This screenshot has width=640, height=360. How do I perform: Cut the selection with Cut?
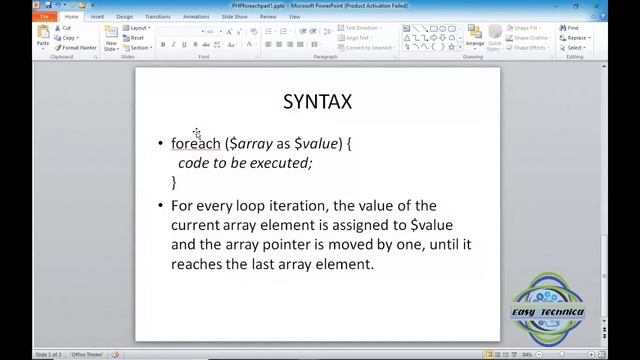coord(63,28)
